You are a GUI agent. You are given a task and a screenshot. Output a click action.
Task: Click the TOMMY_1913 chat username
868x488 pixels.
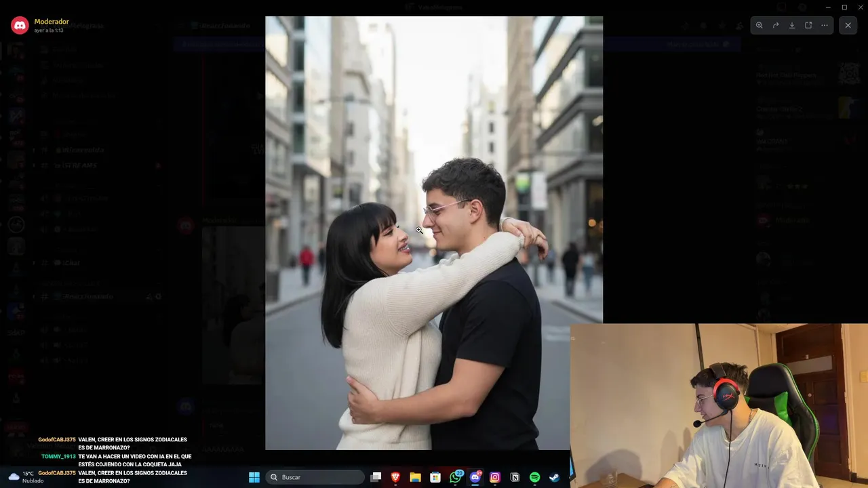coord(58,456)
